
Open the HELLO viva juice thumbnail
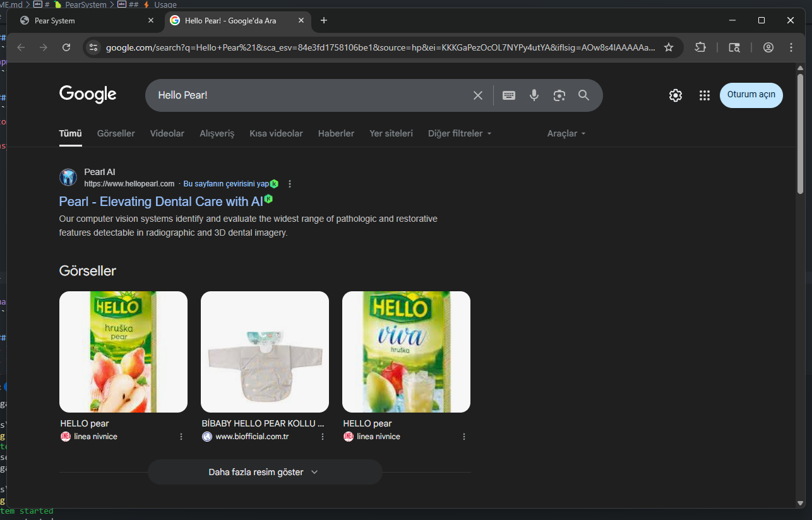[x=406, y=352]
